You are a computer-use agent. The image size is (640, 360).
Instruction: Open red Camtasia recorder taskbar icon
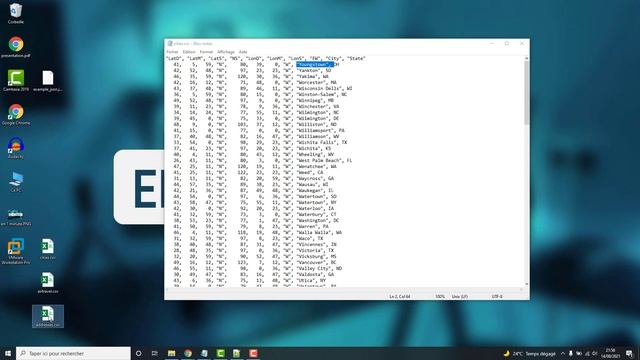point(253,353)
